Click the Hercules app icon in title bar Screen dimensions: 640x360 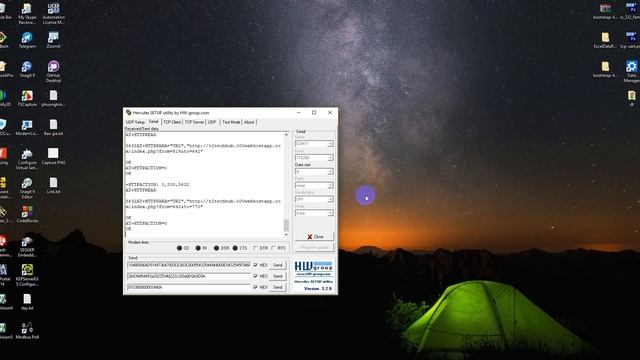coord(129,113)
